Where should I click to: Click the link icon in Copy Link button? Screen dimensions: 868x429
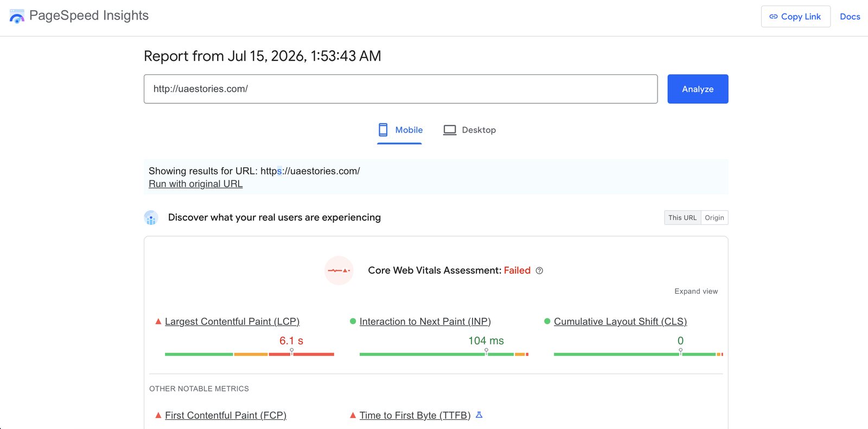774,17
